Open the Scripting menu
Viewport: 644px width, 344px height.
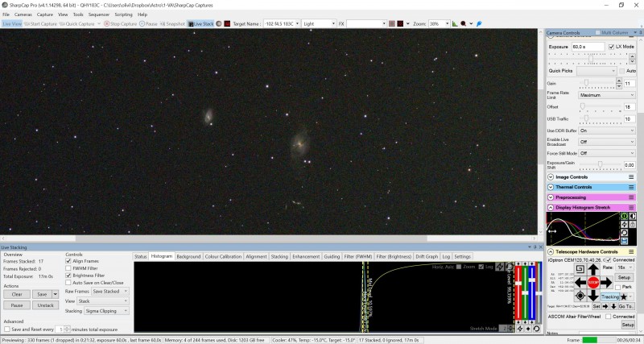pos(123,15)
